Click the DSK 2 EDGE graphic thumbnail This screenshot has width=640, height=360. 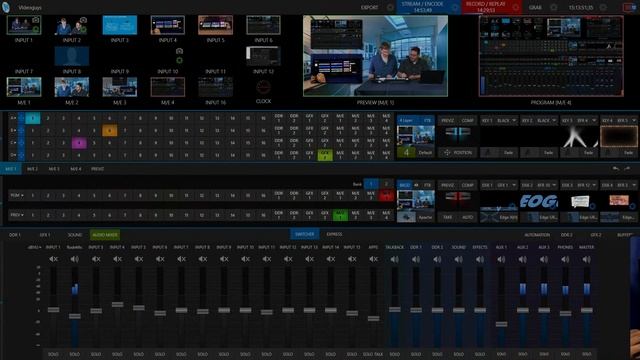(539, 201)
